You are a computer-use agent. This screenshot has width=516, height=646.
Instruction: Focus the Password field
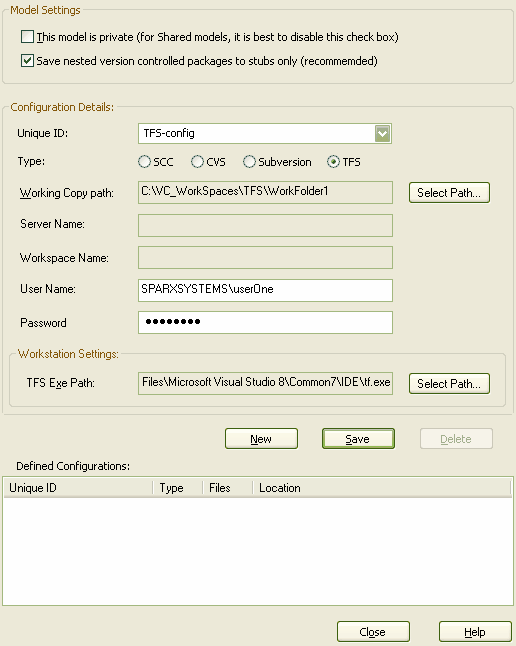click(265, 322)
